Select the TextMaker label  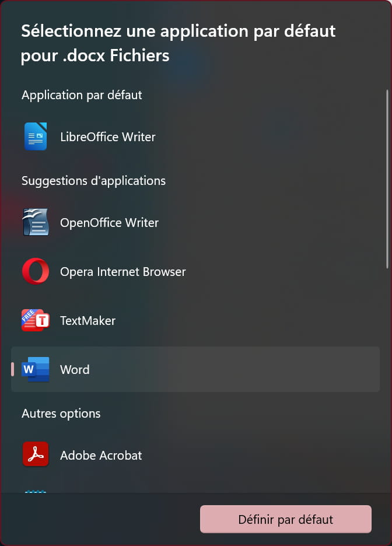tap(87, 321)
